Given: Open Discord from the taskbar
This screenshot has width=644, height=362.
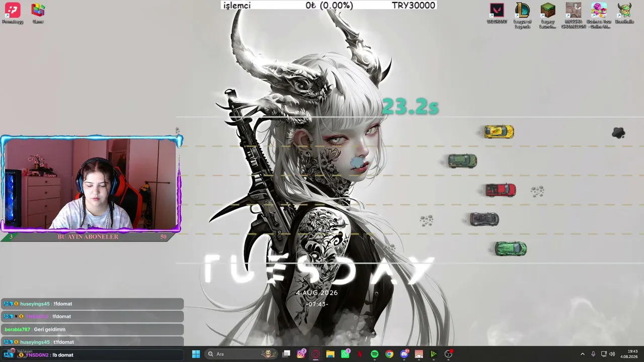Looking at the screenshot, I should point(404,354).
